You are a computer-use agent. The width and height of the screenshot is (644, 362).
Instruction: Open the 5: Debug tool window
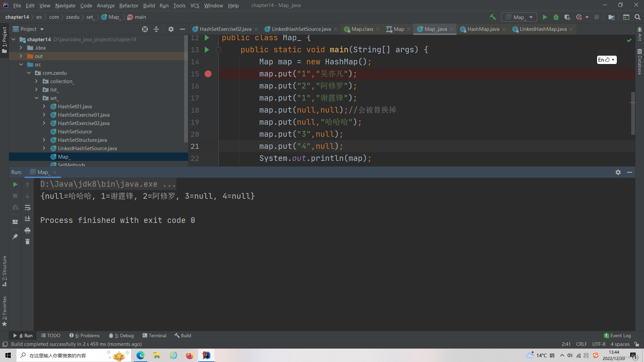[x=121, y=336]
